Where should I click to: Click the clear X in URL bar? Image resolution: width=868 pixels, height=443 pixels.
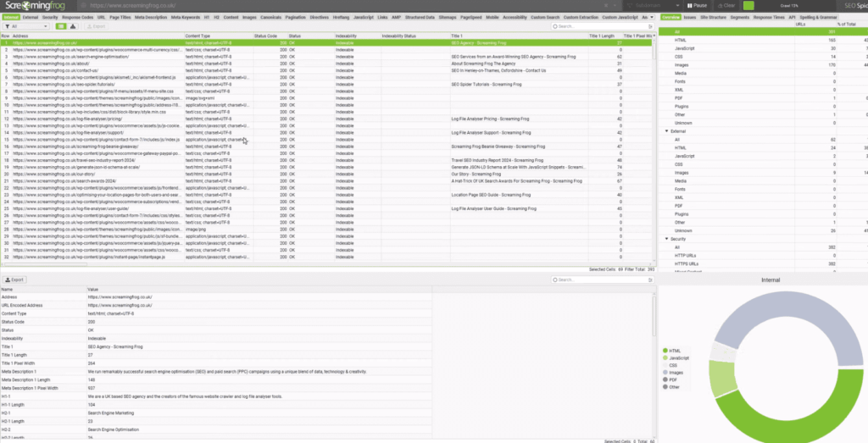[606, 5]
